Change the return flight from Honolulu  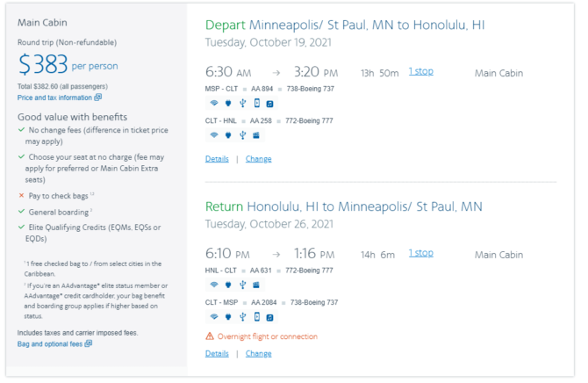coord(258,353)
